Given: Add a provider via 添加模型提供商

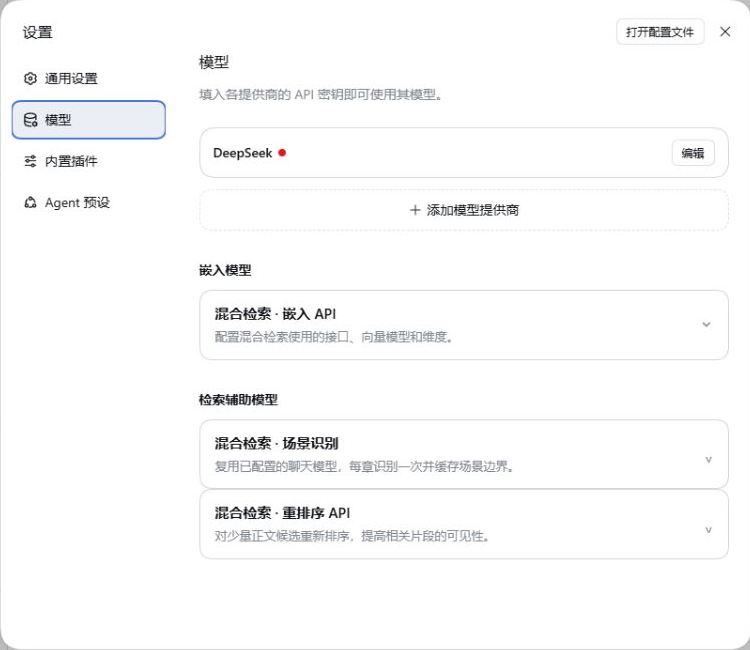Looking at the screenshot, I should point(464,210).
